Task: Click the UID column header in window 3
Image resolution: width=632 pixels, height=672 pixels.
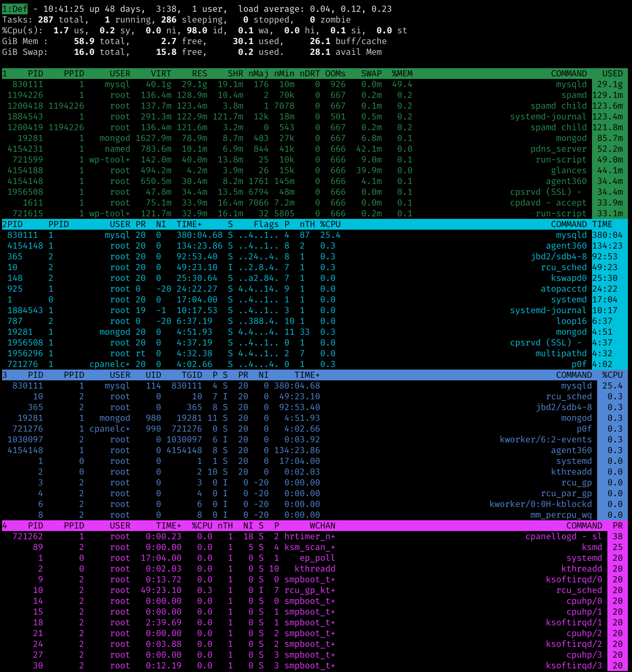Action: coord(153,375)
